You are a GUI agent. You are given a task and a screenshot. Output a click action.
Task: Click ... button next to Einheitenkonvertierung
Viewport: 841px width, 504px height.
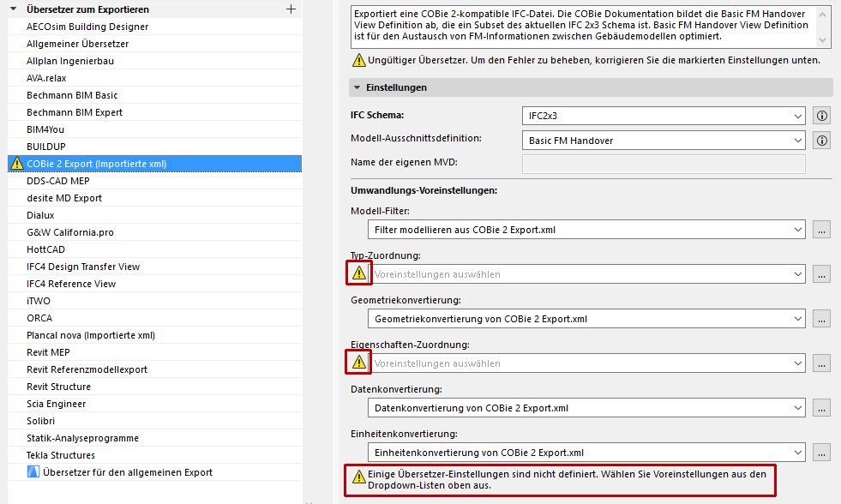click(x=821, y=452)
